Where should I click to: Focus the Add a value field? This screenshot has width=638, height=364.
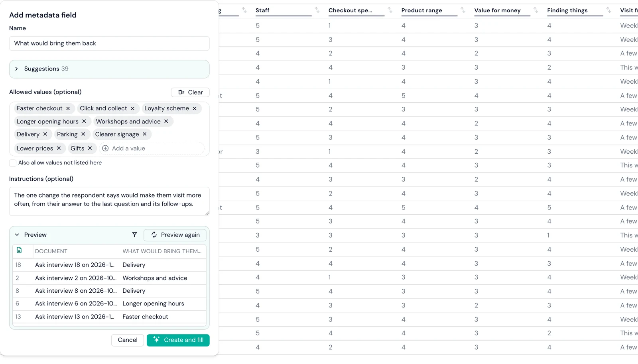click(152, 148)
